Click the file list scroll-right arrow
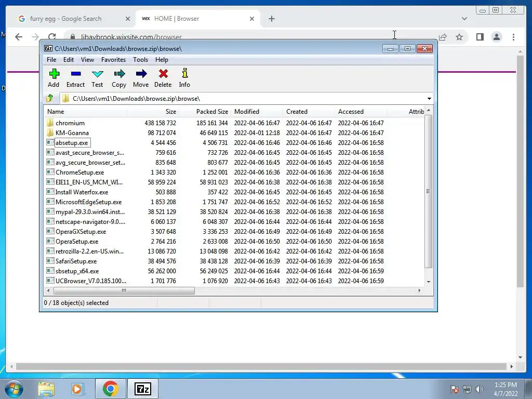This screenshot has height=399, width=532. click(x=420, y=290)
